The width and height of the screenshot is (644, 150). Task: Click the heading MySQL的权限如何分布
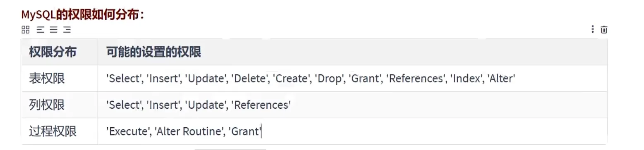click(x=82, y=15)
